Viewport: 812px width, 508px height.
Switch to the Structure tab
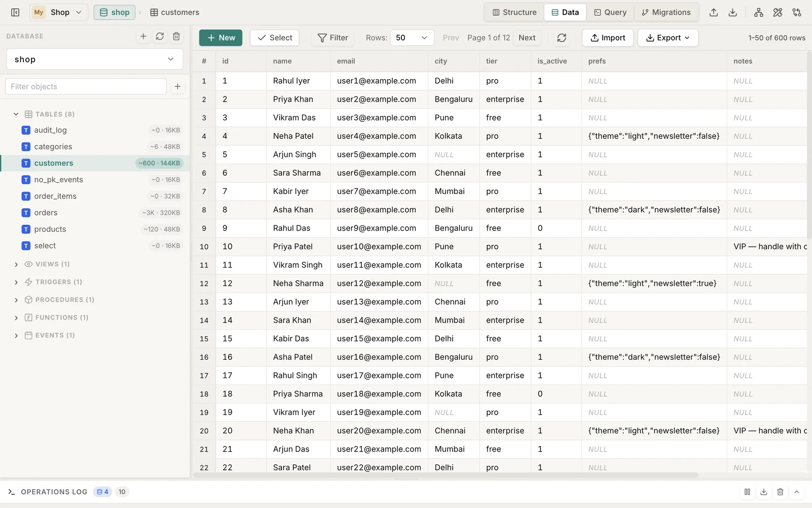pyautogui.click(x=514, y=12)
